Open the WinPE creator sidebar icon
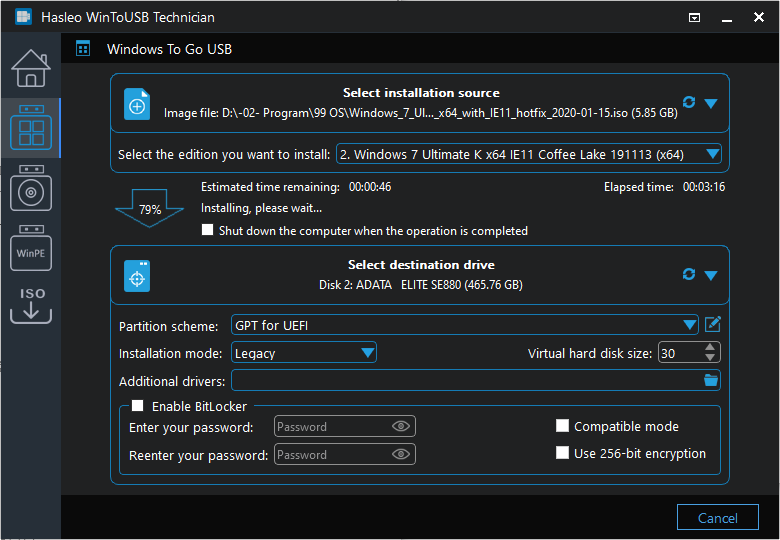 pos(31,248)
